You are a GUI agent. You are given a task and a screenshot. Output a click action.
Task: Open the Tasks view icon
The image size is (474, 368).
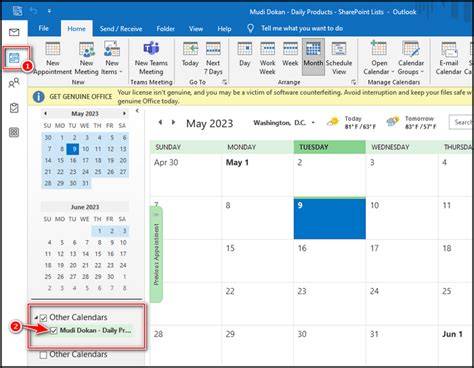pyautogui.click(x=14, y=108)
